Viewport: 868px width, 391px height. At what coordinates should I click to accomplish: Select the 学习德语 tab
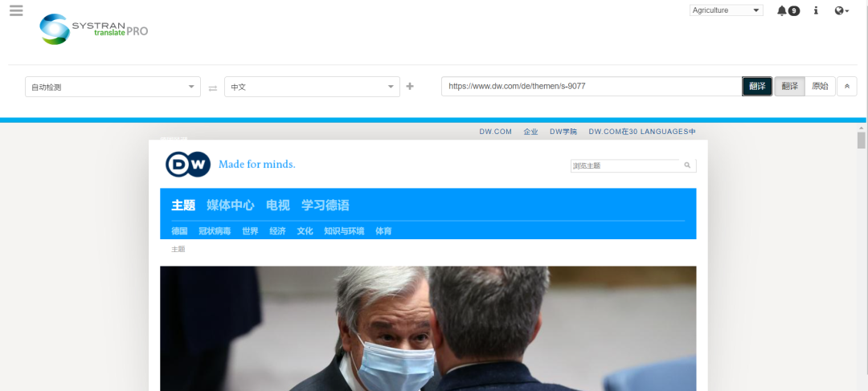325,206
